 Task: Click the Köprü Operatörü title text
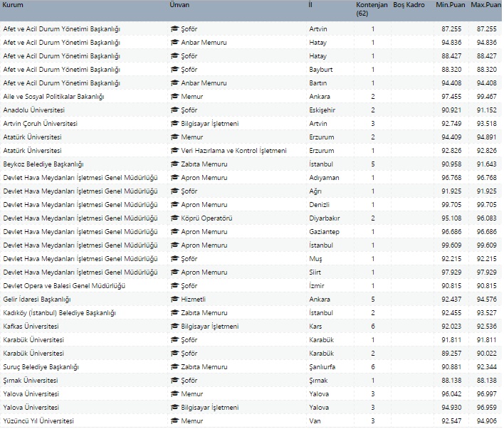206,218
